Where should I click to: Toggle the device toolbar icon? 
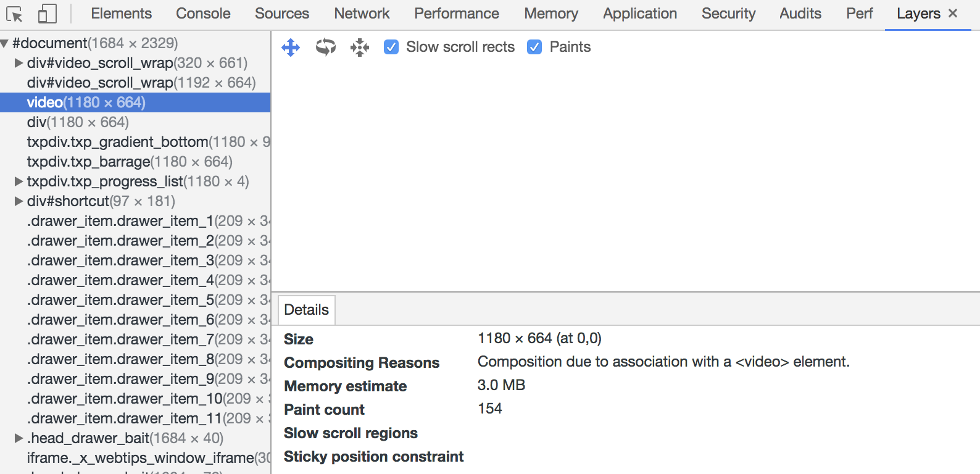click(x=47, y=14)
